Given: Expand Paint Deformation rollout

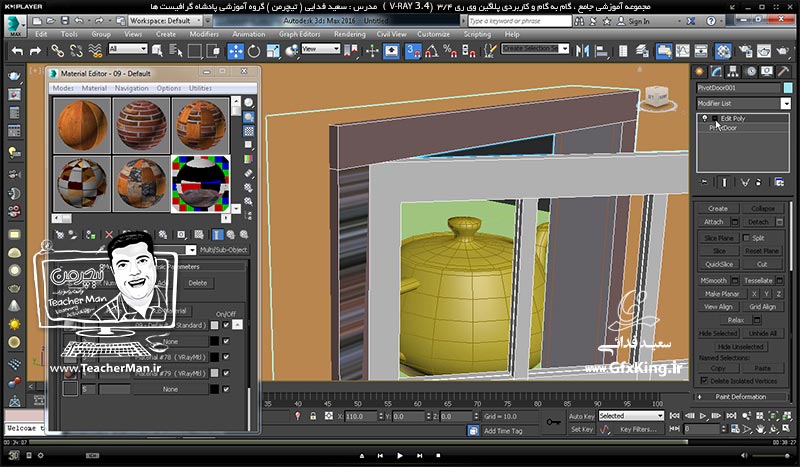Looking at the screenshot, I should tap(741, 397).
